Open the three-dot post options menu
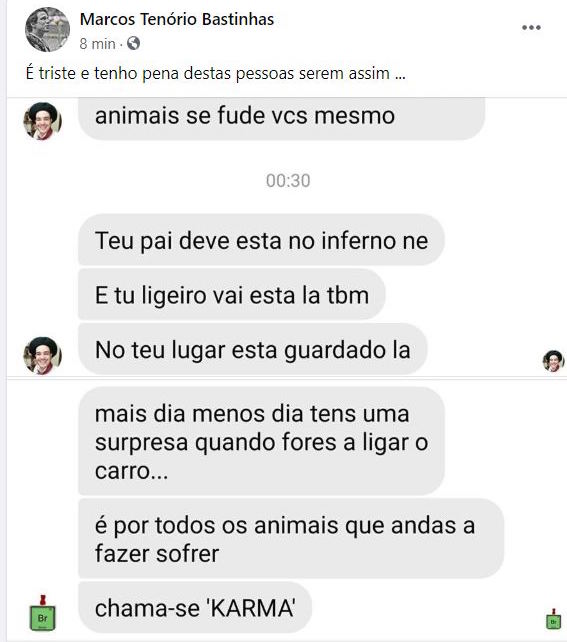567x642 pixels. (x=531, y=27)
